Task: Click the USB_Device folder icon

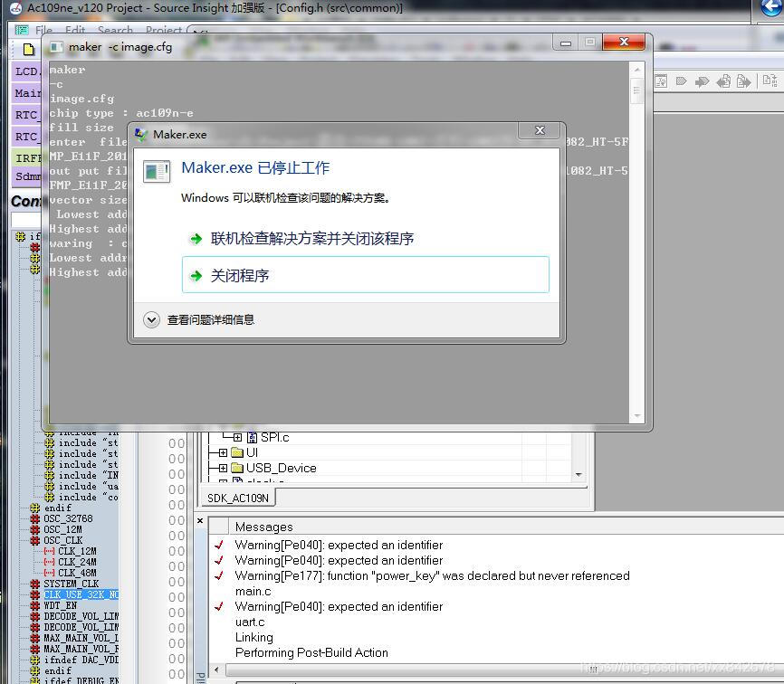Action: pos(237,468)
